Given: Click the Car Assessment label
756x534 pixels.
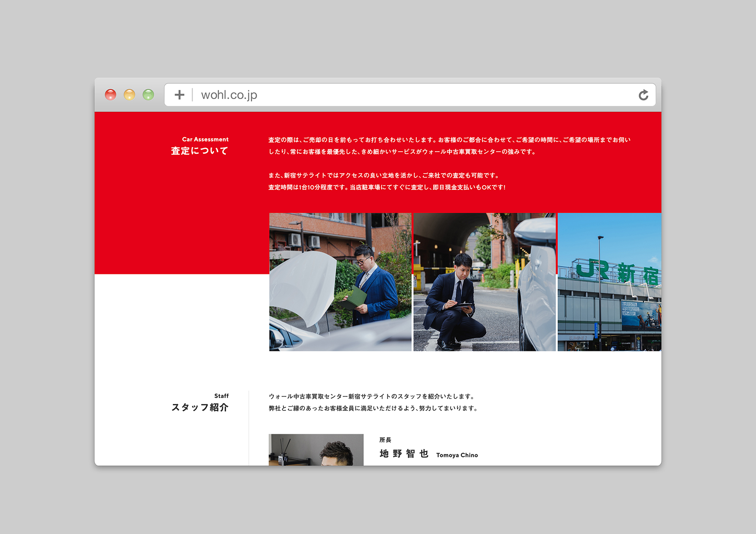Looking at the screenshot, I should (205, 139).
